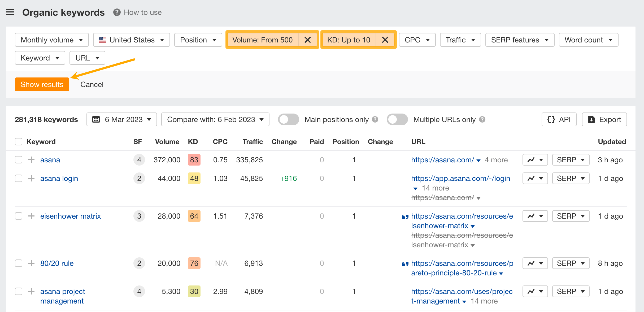Expand asana project management row with plus
This screenshot has width=644, height=312.
point(31,291)
